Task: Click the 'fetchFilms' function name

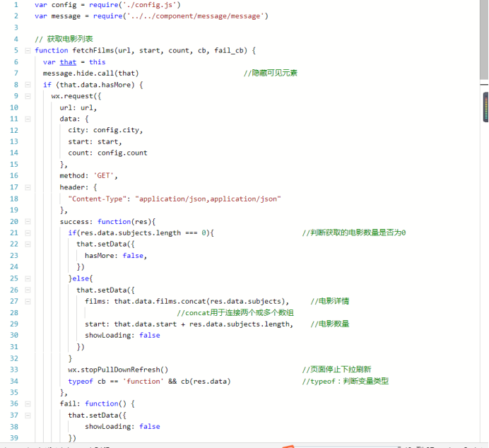Action: (93, 50)
